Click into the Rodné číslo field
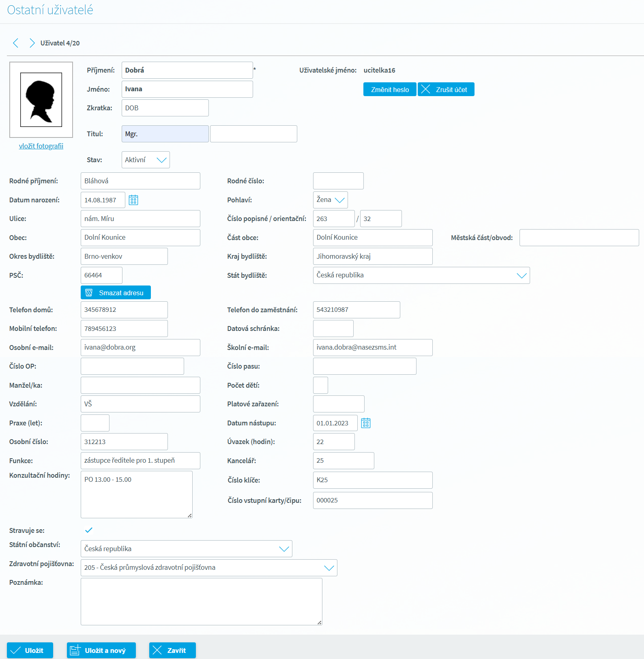 338,181
